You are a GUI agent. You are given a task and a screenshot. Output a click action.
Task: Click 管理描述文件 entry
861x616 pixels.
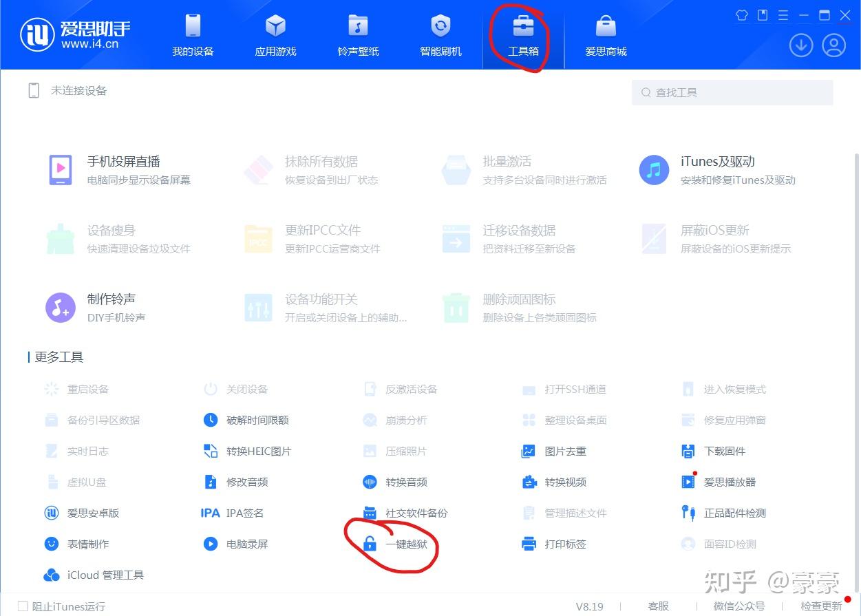564,513
